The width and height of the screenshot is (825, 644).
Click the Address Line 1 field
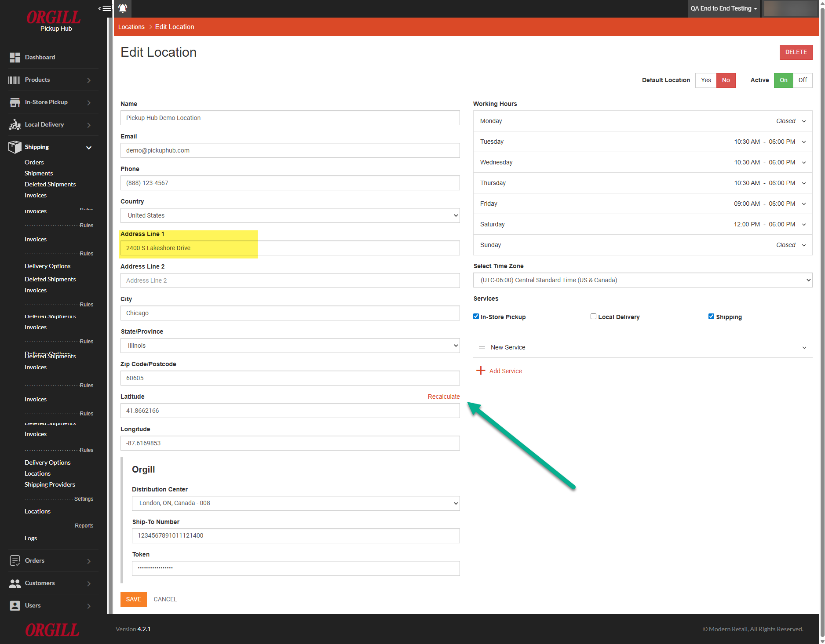tap(290, 248)
